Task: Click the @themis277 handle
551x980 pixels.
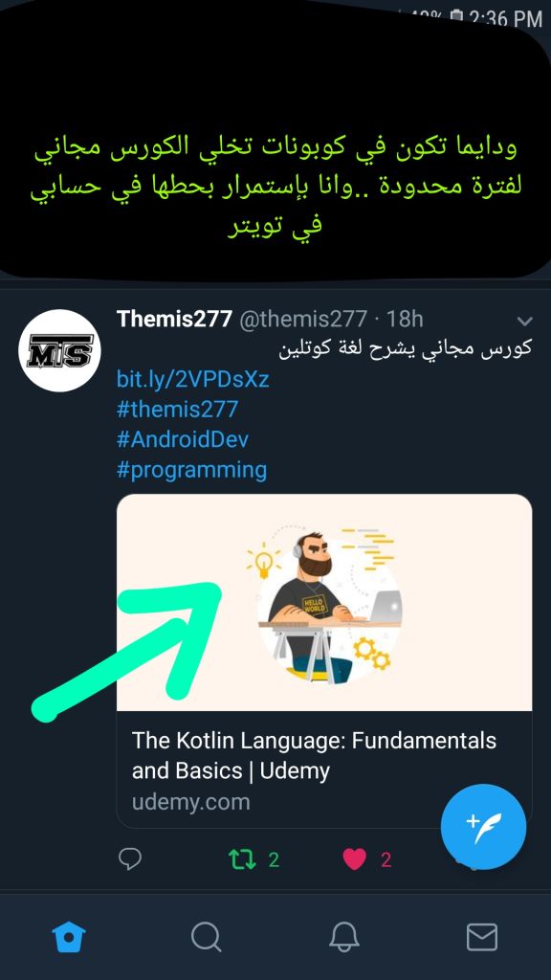Action: click(303, 319)
